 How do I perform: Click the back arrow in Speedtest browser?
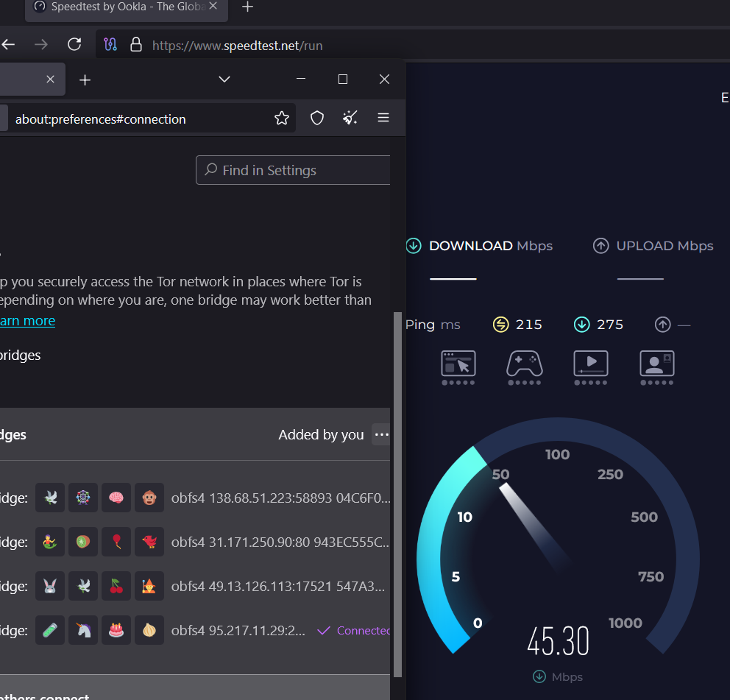(8, 45)
